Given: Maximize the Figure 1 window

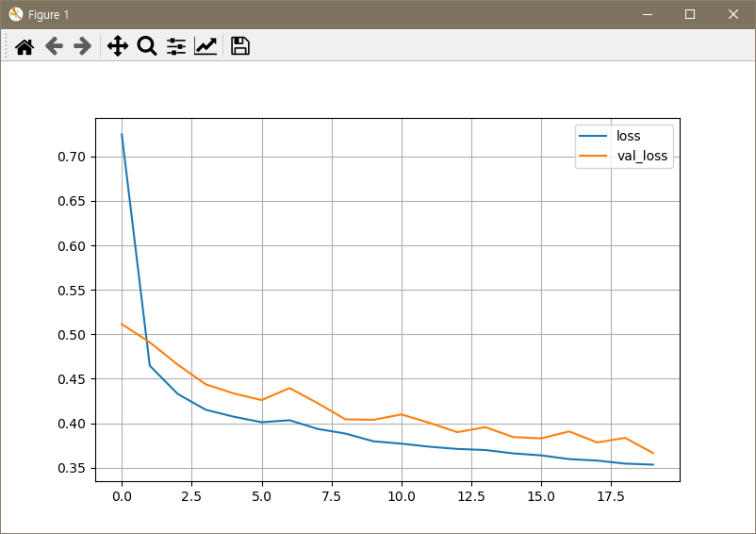Looking at the screenshot, I should pos(690,14).
